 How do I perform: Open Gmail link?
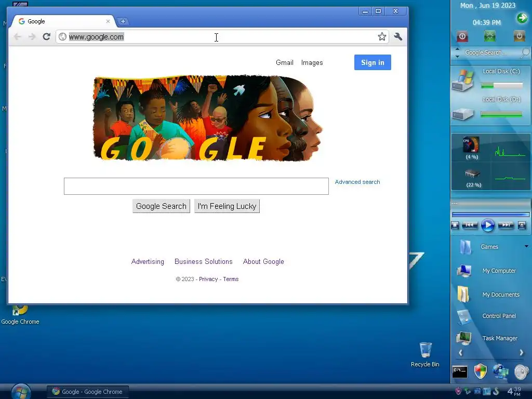click(x=284, y=62)
